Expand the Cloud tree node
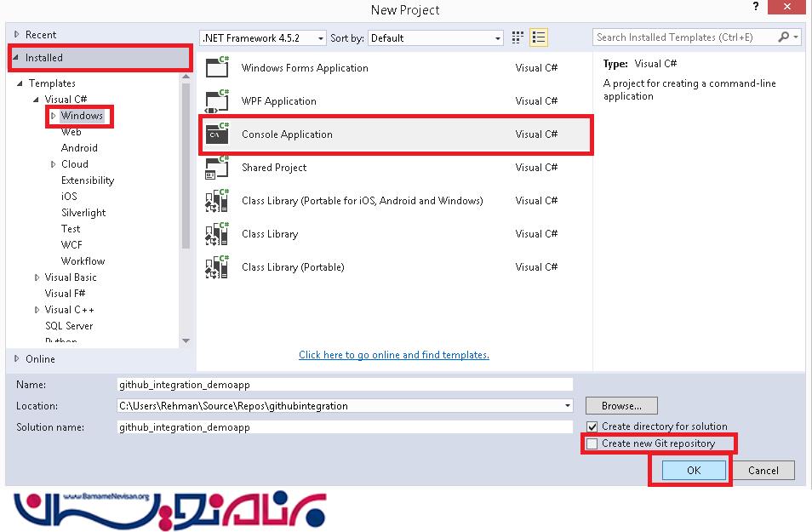The height and width of the screenshot is (532, 812). (x=53, y=164)
